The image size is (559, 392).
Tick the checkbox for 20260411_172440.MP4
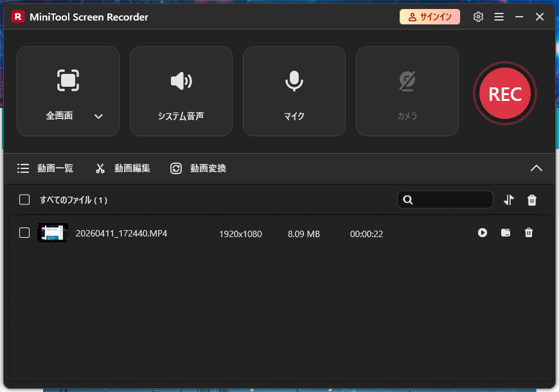point(24,233)
